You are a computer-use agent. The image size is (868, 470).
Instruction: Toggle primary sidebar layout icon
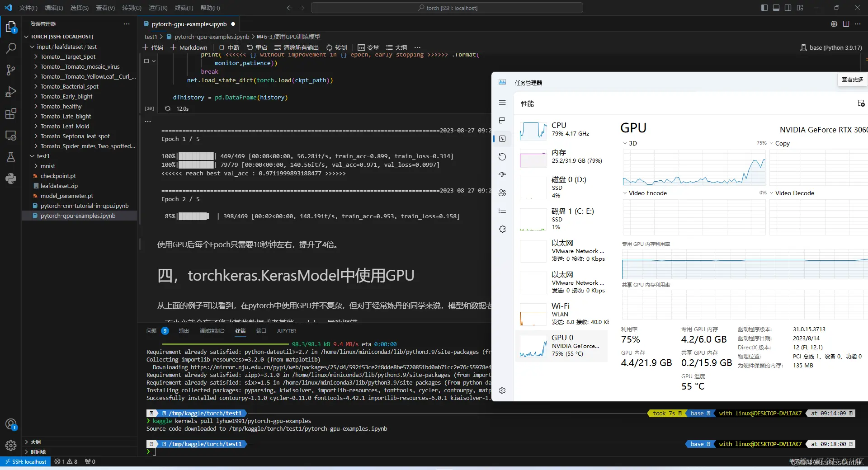pyautogui.click(x=764, y=8)
